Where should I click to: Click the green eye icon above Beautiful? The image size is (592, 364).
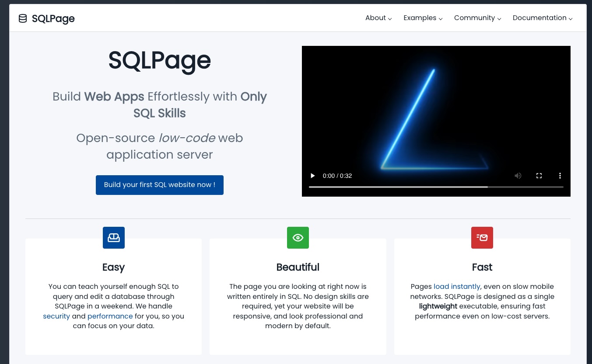click(298, 238)
